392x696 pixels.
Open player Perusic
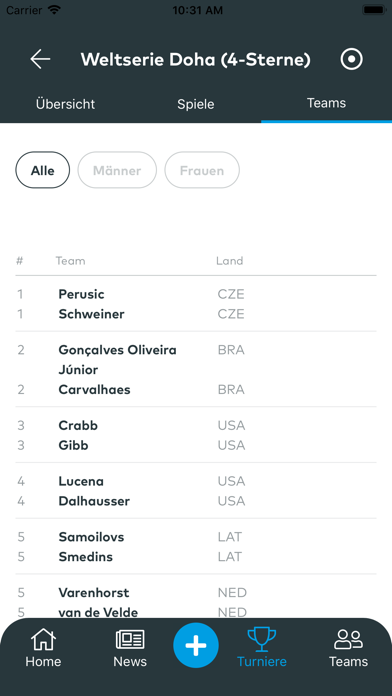tap(82, 294)
